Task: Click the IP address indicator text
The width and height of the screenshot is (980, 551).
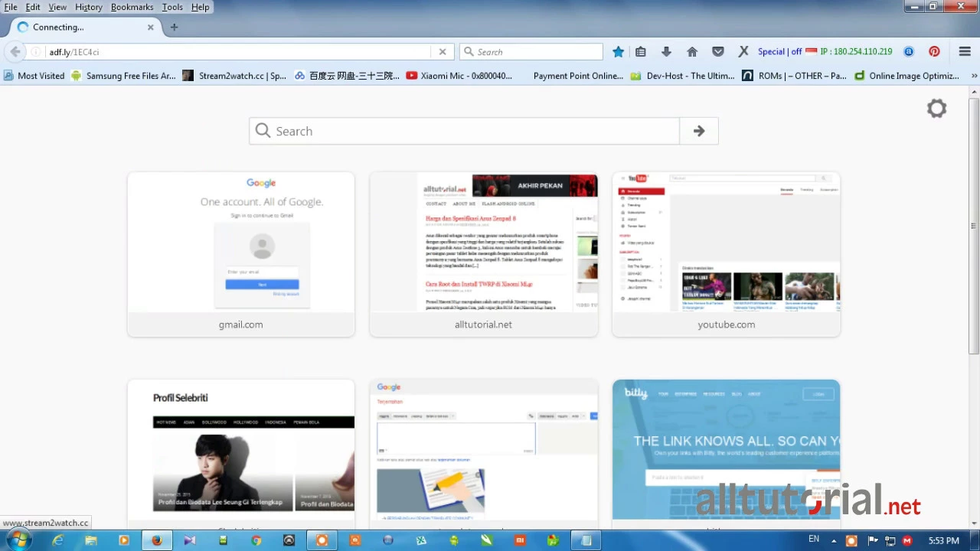Action: click(855, 51)
